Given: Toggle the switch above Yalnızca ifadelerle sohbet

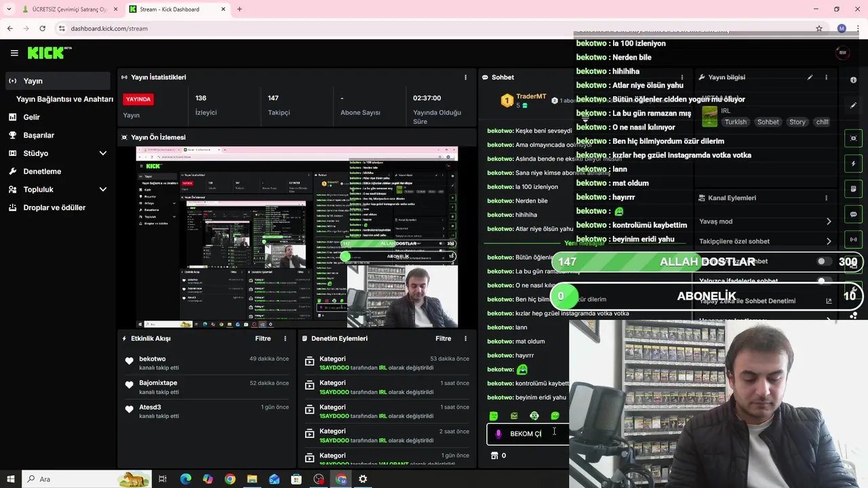Looking at the screenshot, I should pyautogui.click(x=824, y=261).
